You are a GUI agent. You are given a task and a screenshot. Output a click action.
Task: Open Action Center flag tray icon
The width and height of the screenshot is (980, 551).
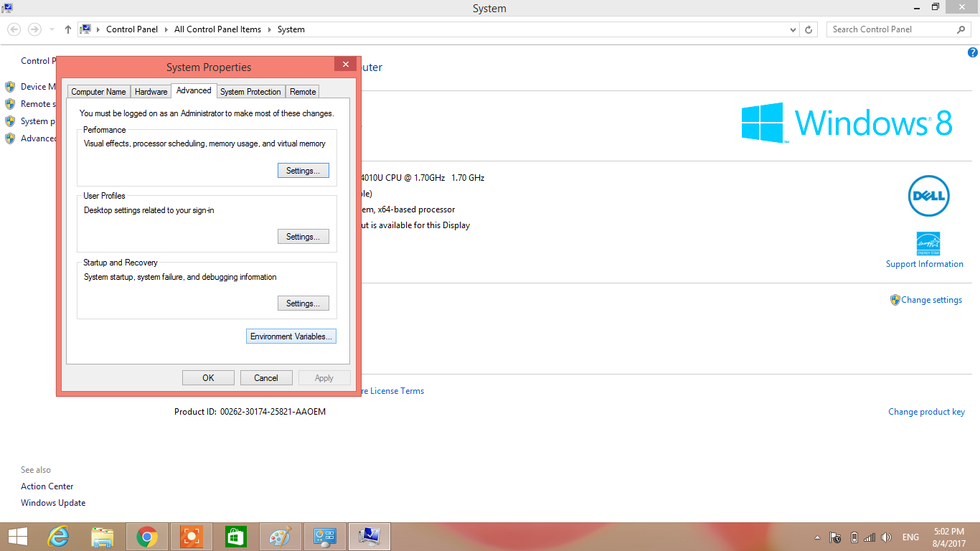coord(835,537)
